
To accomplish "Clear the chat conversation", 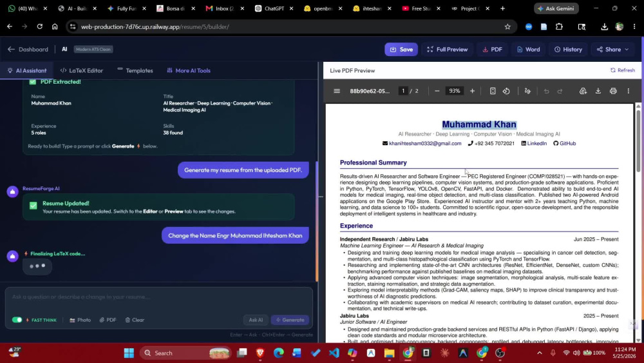I will click(x=135, y=320).
